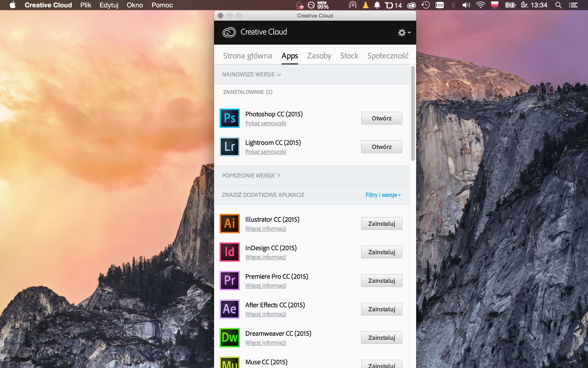Collapse the NAJNOWSZE WERSJE section

251,74
